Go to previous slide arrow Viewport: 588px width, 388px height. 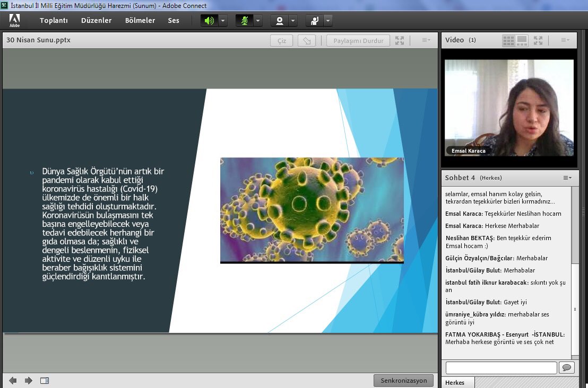pyautogui.click(x=13, y=381)
